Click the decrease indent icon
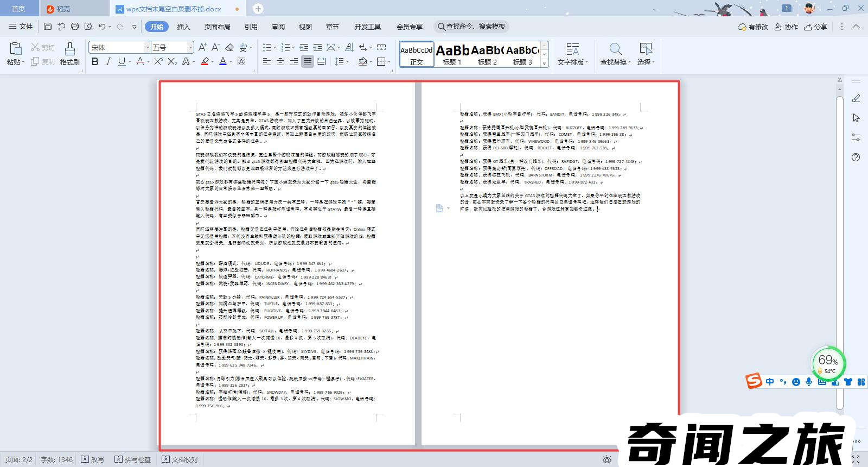Viewport: 868px width, 467px height. [304, 47]
